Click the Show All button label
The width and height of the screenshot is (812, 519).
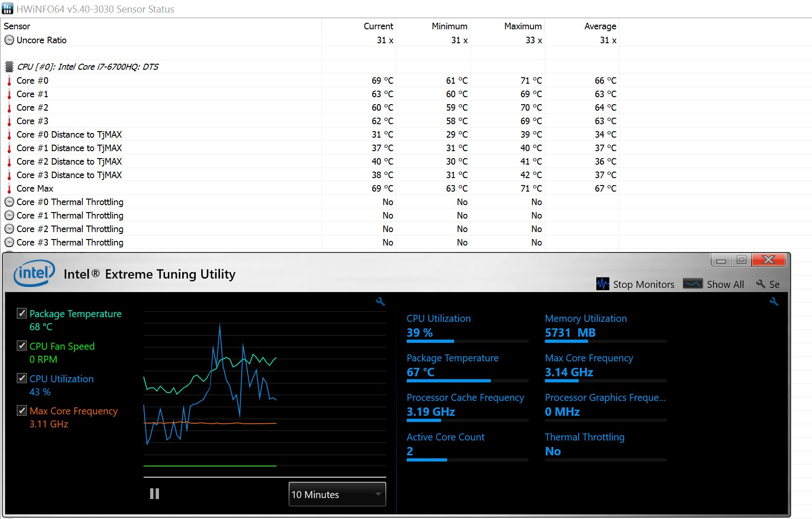pyautogui.click(x=725, y=284)
